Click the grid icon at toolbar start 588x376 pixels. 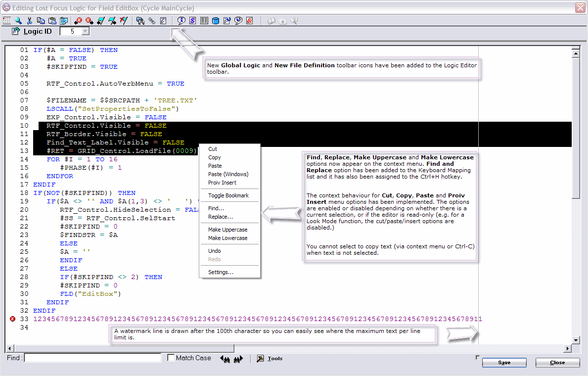pyautogui.click(x=7, y=21)
